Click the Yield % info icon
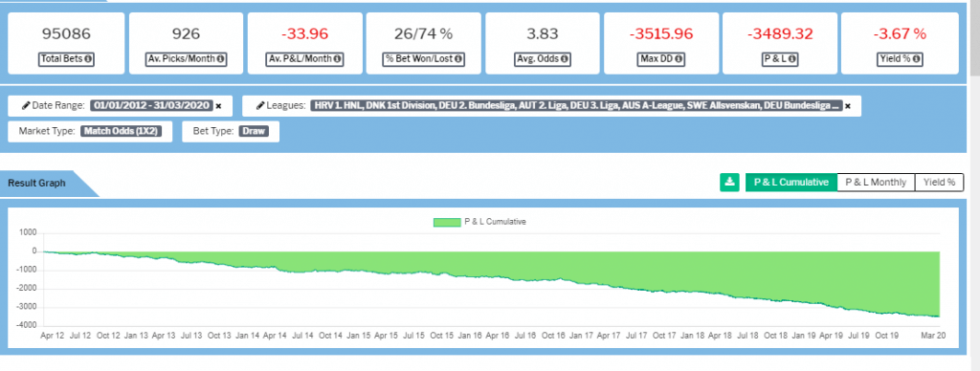The width and height of the screenshot is (980, 371). [916, 59]
